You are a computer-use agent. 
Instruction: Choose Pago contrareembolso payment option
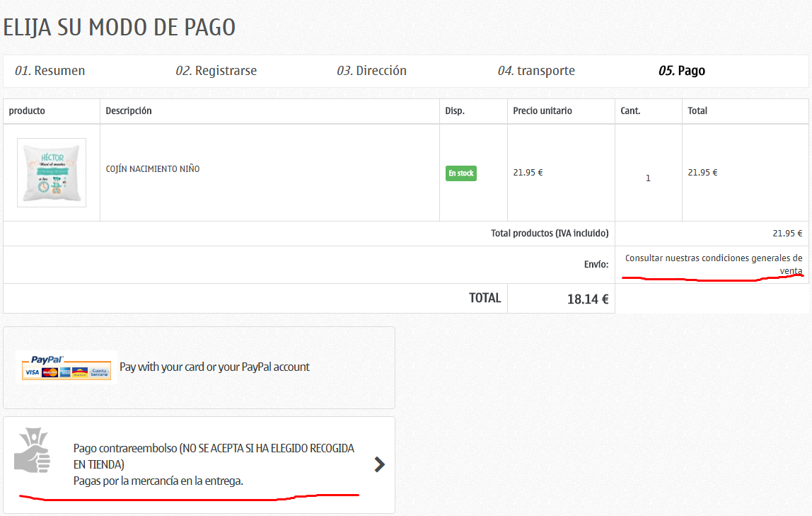pos(199,465)
